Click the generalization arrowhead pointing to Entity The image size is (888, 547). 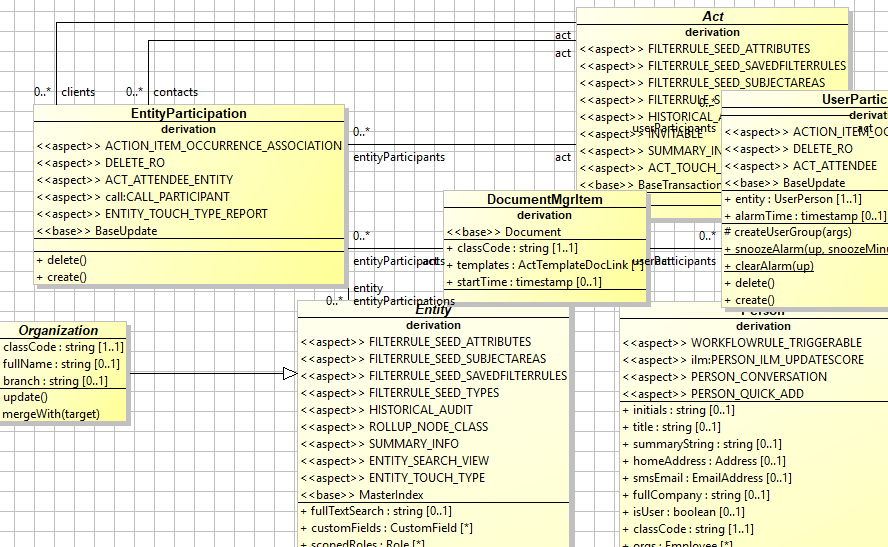[x=290, y=374]
